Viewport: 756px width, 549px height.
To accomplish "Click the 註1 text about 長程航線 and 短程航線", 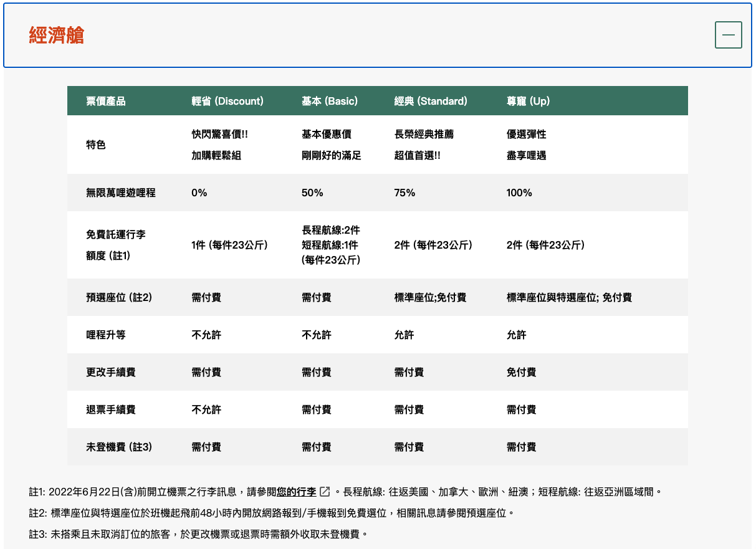I will pyautogui.click(x=502, y=492).
